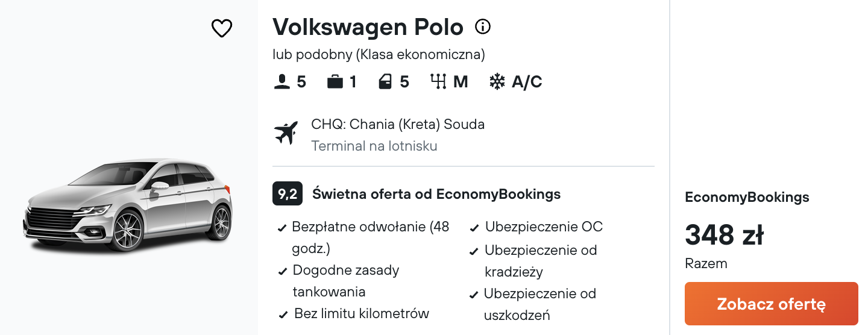Select CHQ: Chania (Kreta) Souda location text
868x335 pixels.
[398, 125]
